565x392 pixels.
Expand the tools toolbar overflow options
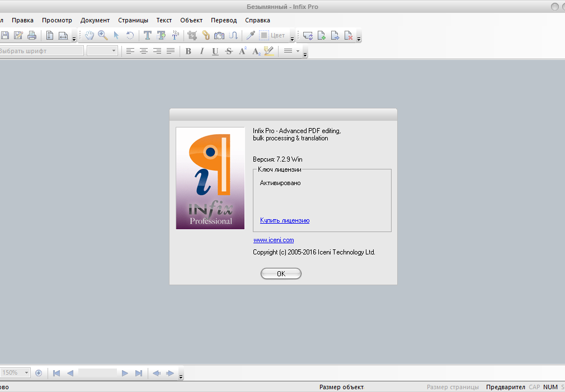click(x=292, y=39)
